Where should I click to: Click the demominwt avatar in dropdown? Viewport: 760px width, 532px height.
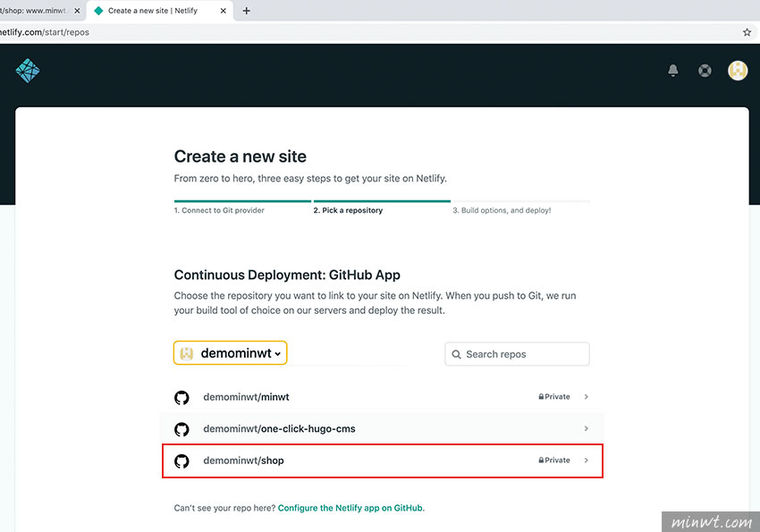coord(187,353)
